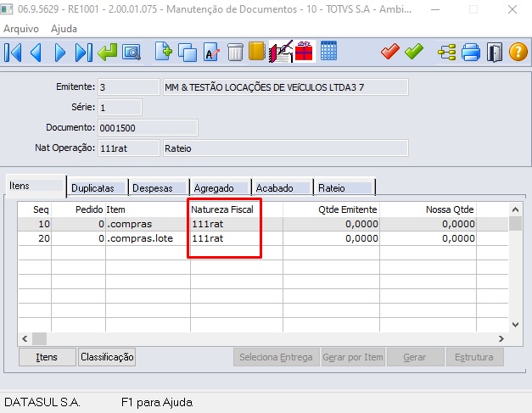
Task: Switch to the Agregado tab
Action: point(221,188)
